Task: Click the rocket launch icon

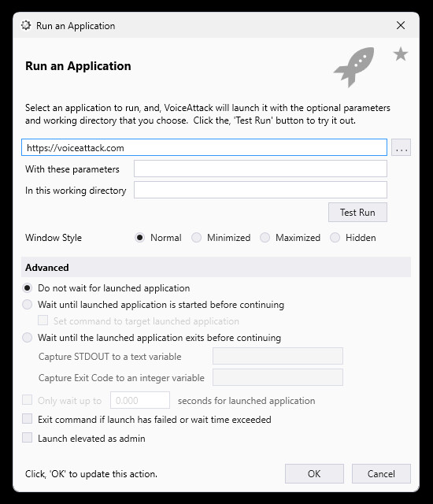Action: point(354,67)
